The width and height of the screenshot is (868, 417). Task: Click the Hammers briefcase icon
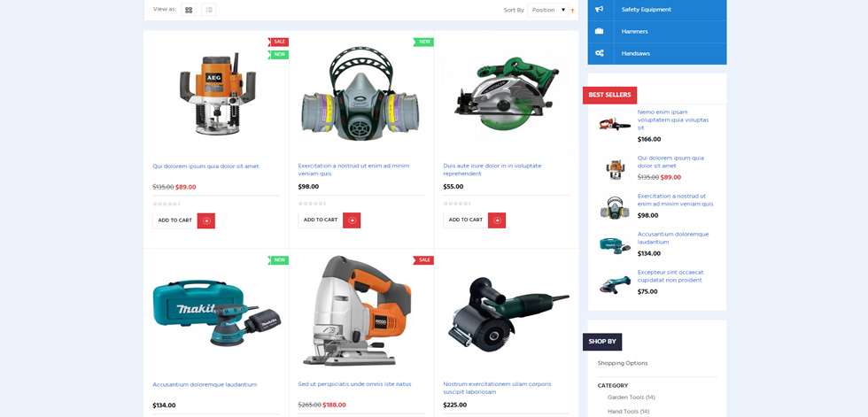pos(600,32)
